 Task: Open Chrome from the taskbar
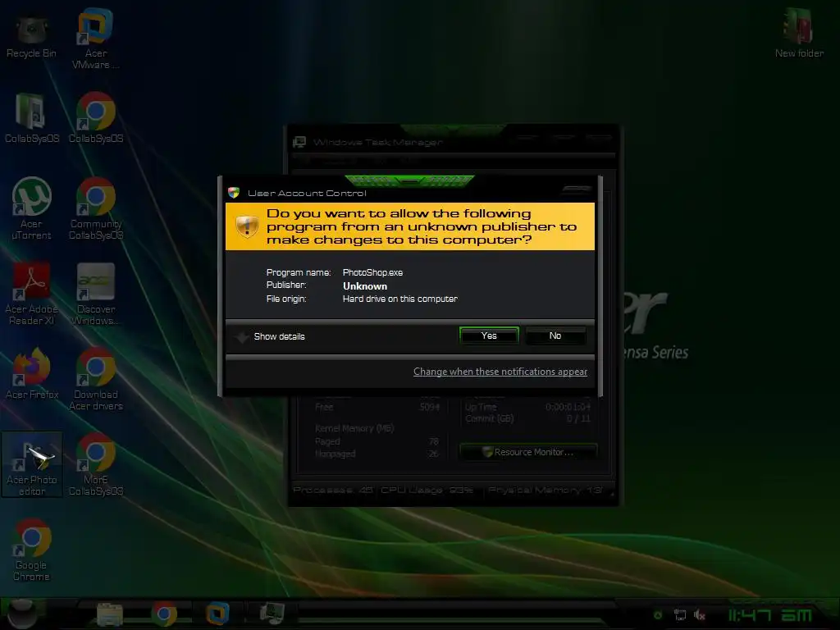164,614
